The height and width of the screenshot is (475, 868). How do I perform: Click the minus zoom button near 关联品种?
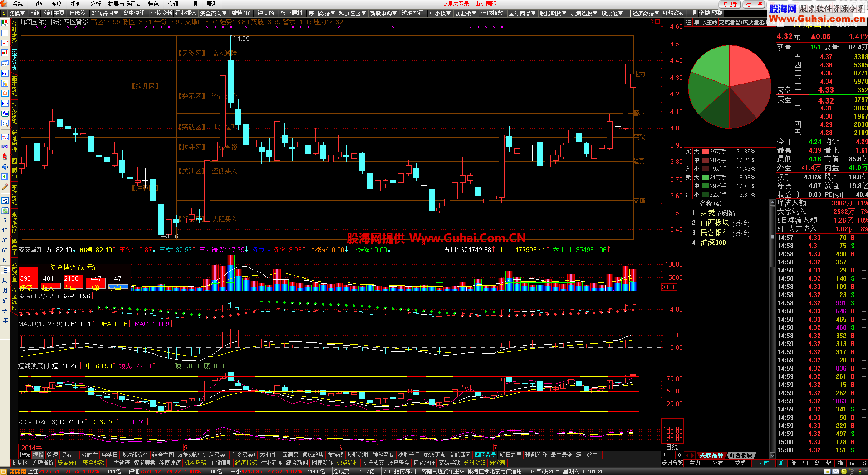coord(672,455)
